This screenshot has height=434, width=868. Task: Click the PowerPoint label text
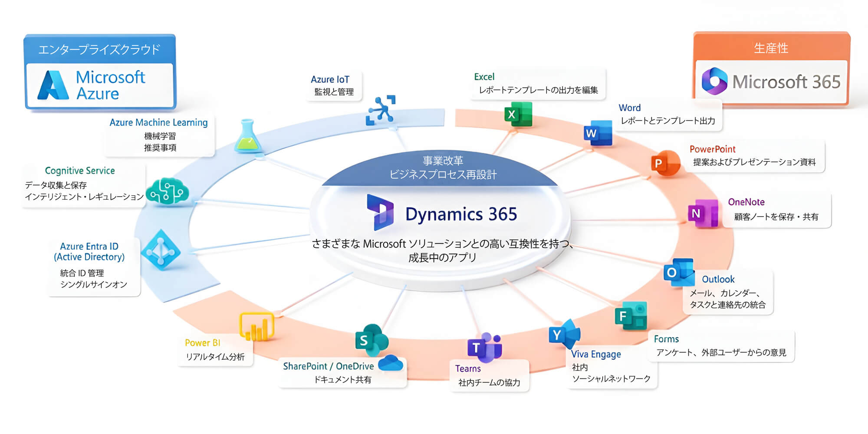pyautogui.click(x=712, y=149)
